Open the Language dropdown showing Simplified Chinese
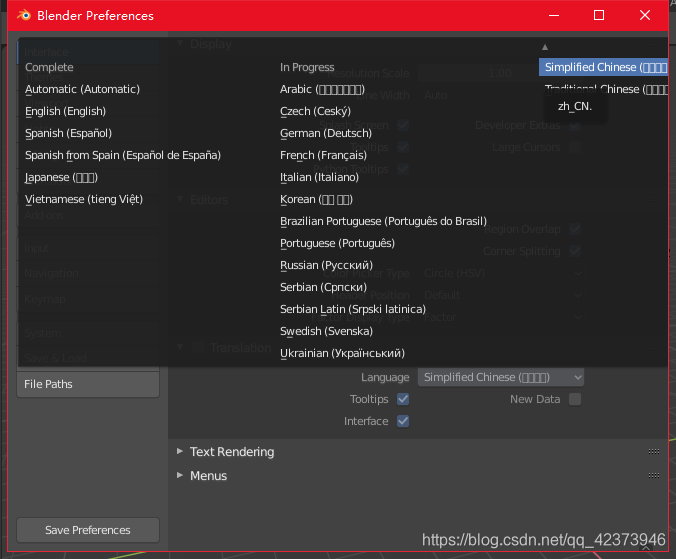 coord(501,377)
